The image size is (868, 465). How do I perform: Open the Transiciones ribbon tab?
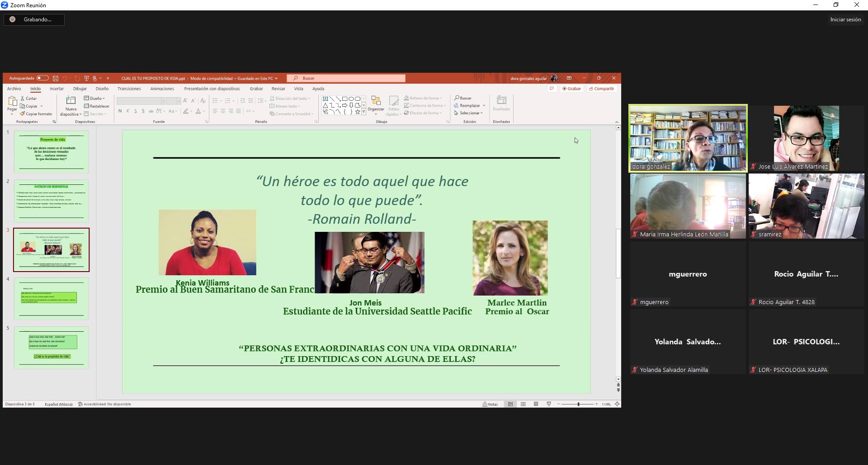tap(129, 89)
